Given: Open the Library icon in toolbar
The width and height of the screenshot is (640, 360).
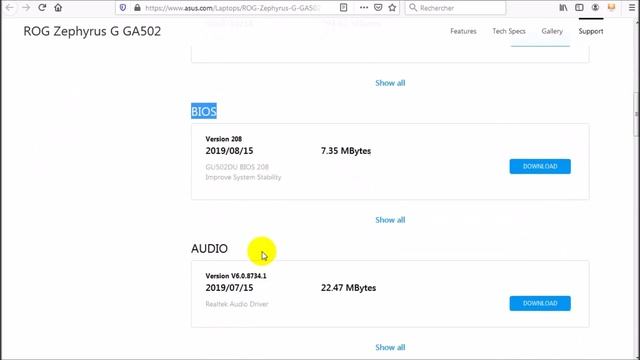Looking at the screenshot, I should pyautogui.click(x=563, y=8).
